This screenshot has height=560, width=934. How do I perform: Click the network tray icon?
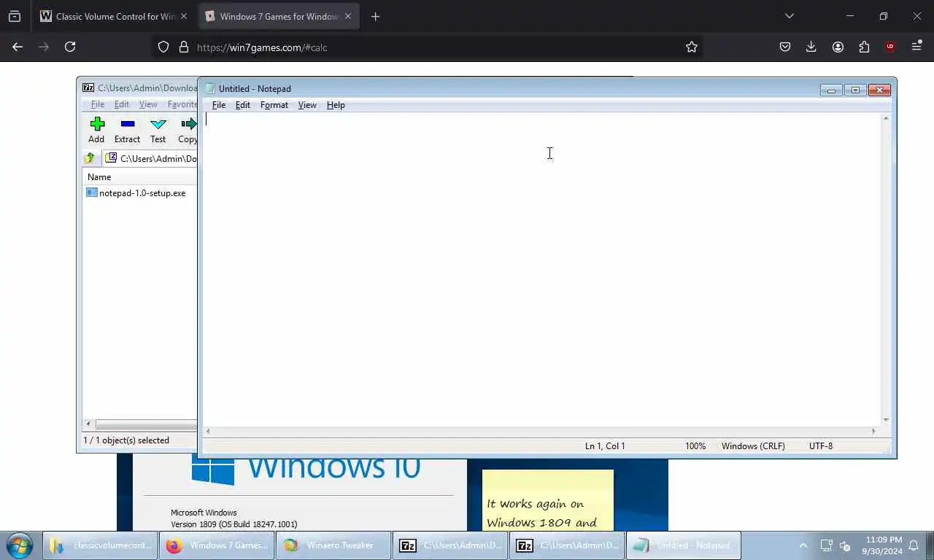(826, 545)
